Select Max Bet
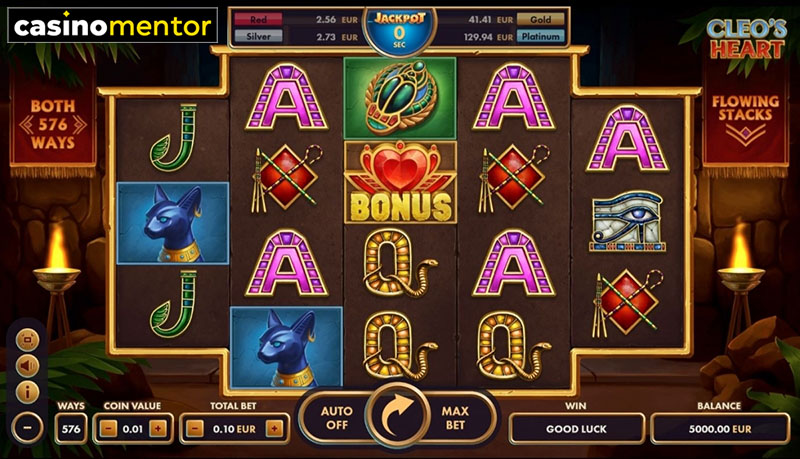The width and height of the screenshot is (800, 459). click(x=455, y=418)
